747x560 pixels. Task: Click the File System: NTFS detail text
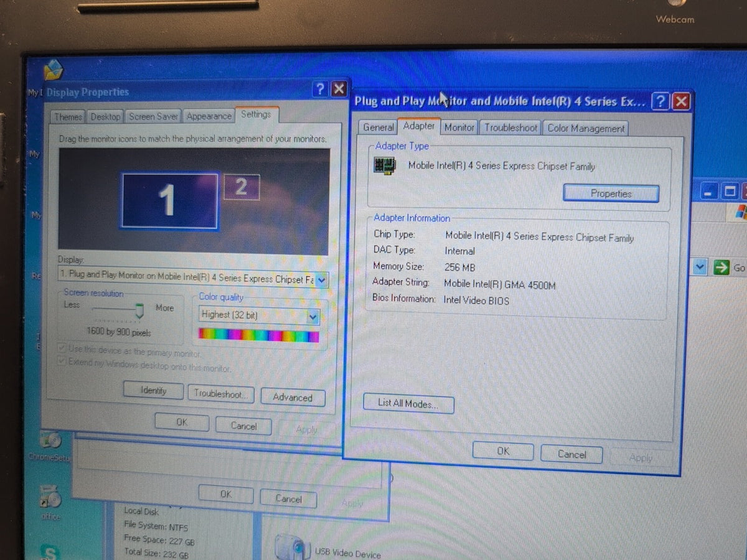tap(154, 525)
